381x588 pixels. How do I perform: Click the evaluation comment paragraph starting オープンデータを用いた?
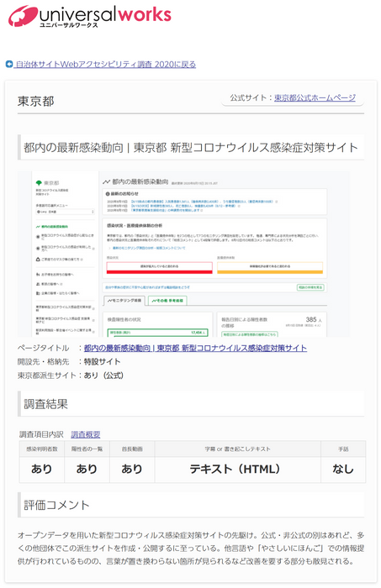tap(191, 548)
